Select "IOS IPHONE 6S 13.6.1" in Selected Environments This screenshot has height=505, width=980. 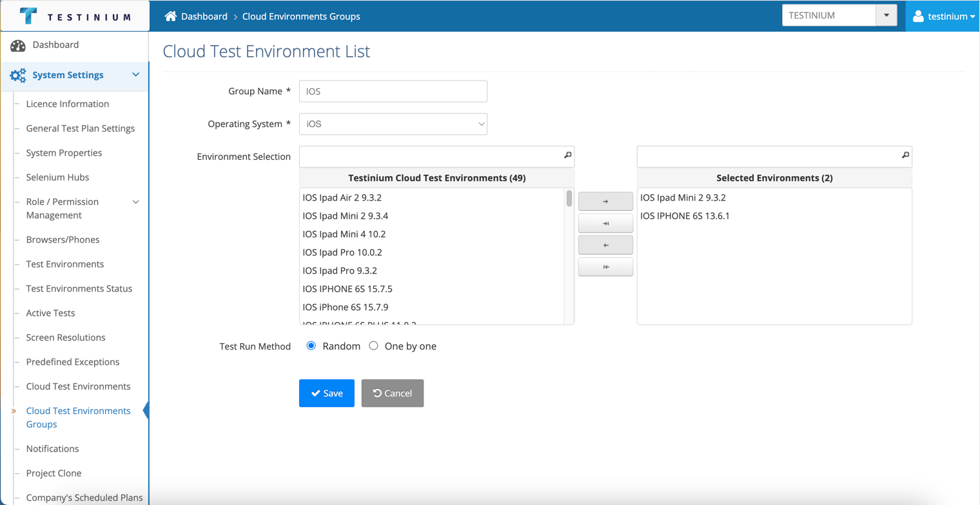tap(774, 215)
